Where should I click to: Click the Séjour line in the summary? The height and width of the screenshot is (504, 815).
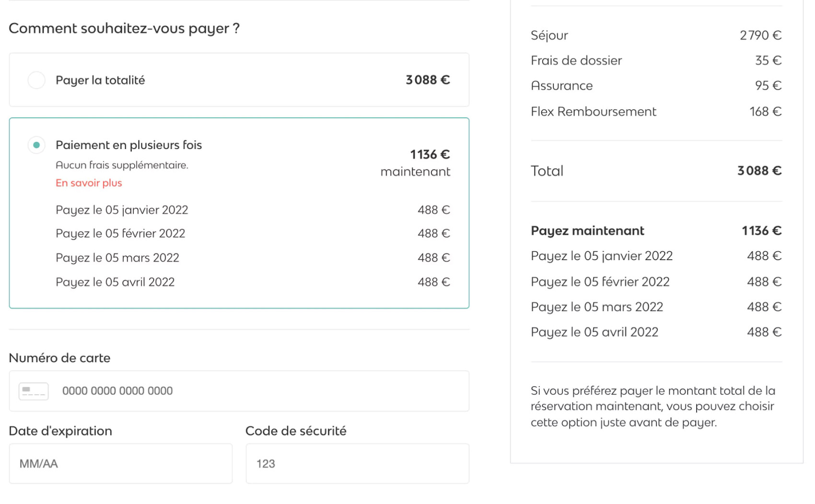coord(652,35)
